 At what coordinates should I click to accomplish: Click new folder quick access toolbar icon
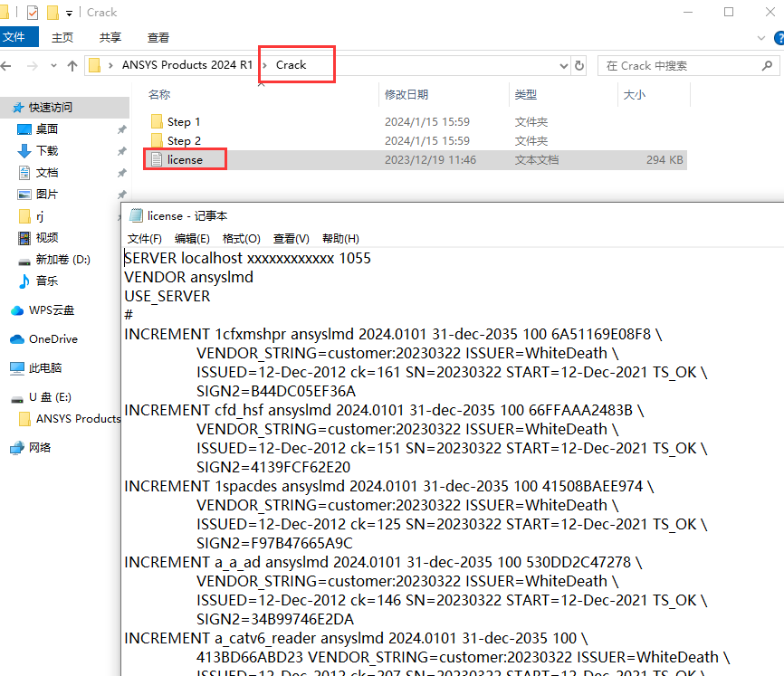[x=53, y=13]
